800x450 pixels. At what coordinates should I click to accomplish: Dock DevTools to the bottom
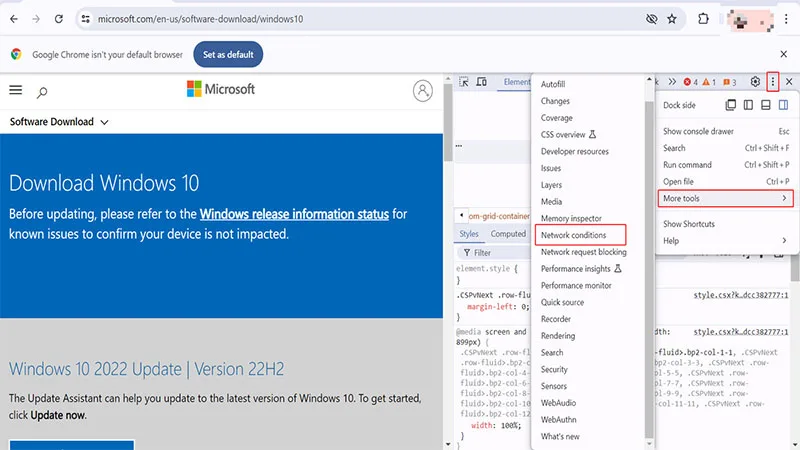click(x=765, y=105)
